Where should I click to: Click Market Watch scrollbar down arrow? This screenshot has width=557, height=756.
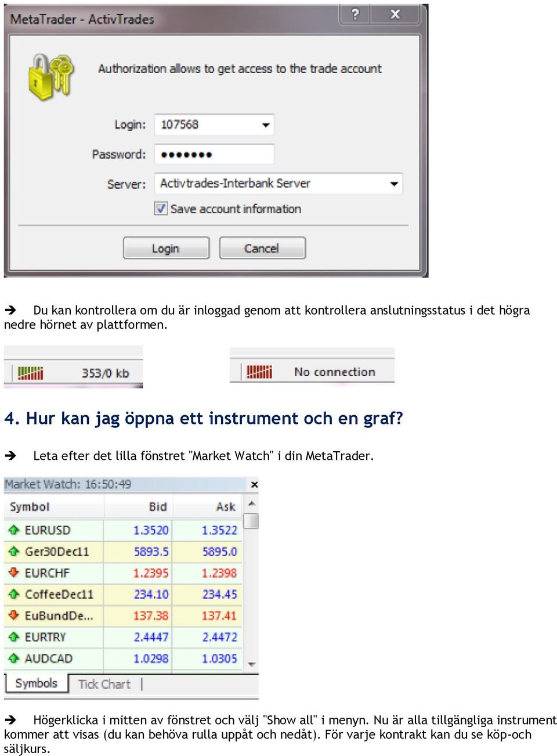[x=251, y=664]
